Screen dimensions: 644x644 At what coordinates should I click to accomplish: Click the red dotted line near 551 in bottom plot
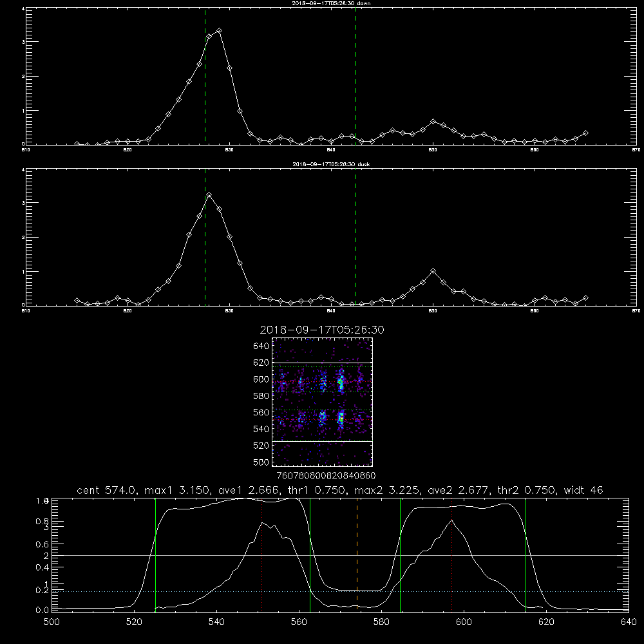pyautogui.click(x=262, y=554)
